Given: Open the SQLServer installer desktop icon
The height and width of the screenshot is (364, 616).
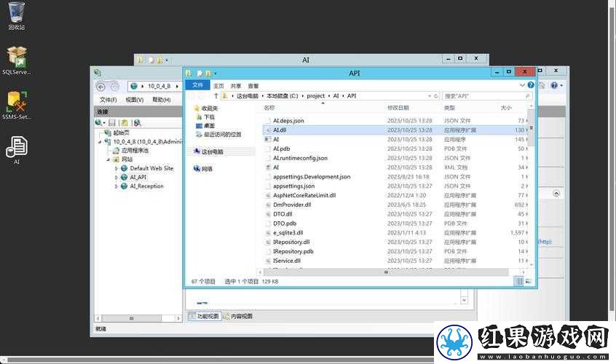Looking at the screenshot, I should click(x=16, y=60).
